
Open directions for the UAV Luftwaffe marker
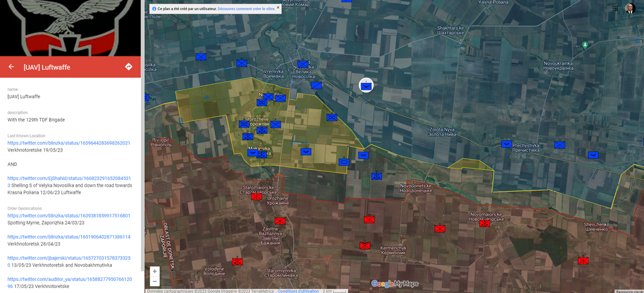(128, 67)
